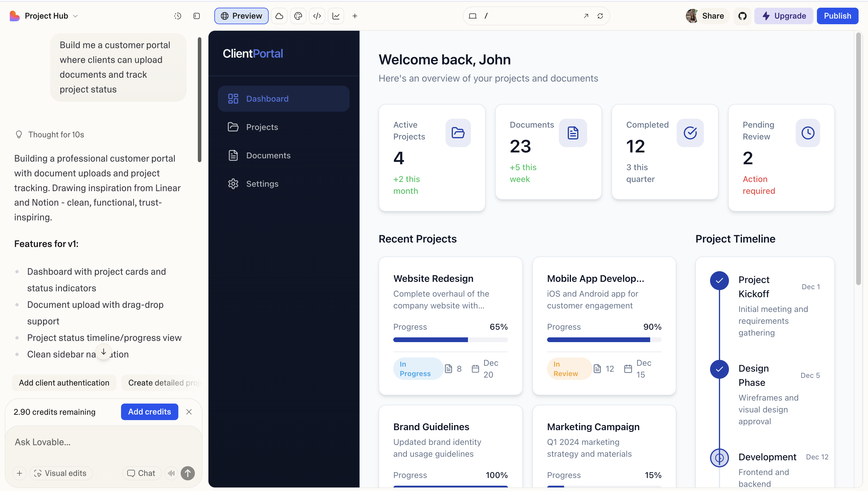The width and height of the screenshot is (868, 491).
Task: Open the GitHub integration icon
Action: coord(742,16)
